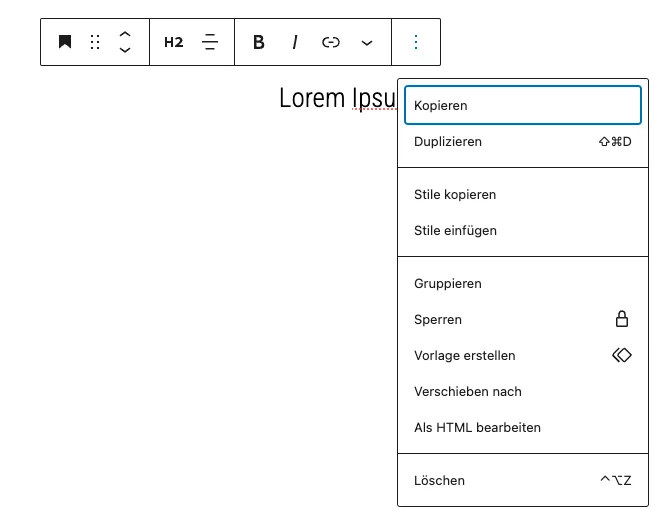This screenshot has height=521, width=670.
Task: Open the text alignment control
Action: pyautogui.click(x=210, y=42)
